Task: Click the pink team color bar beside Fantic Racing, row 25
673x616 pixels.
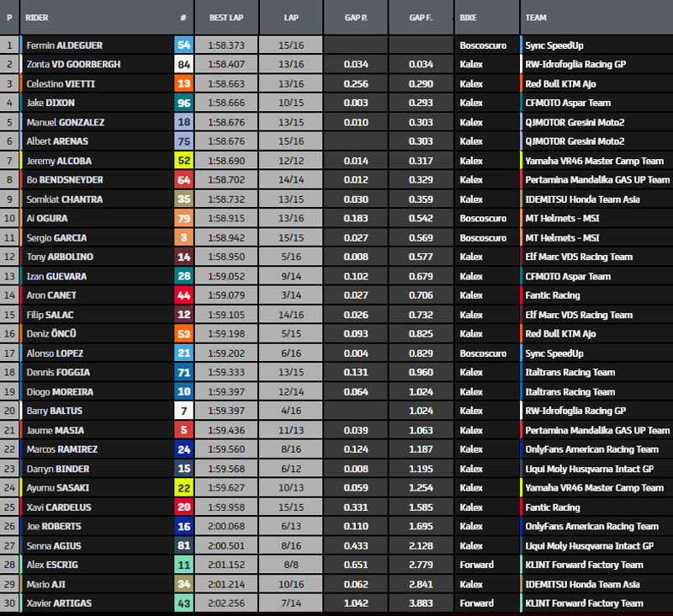Action: (x=522, y=507)
